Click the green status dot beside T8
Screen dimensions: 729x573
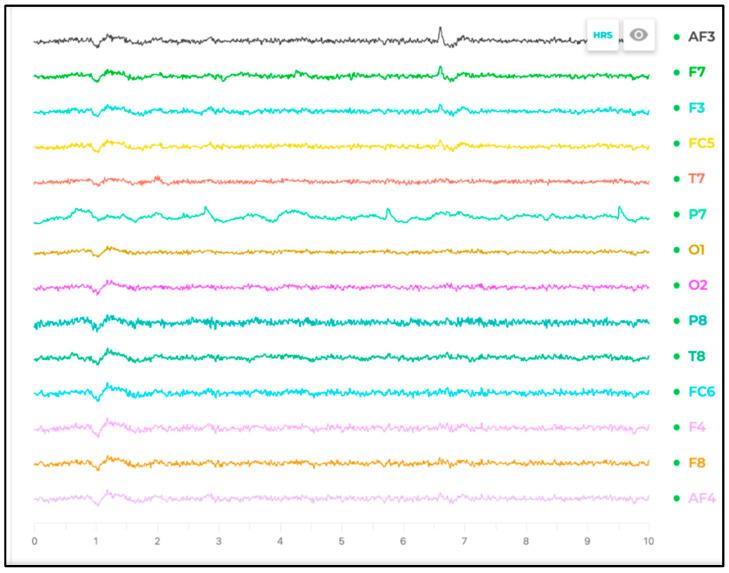(677, 356)
